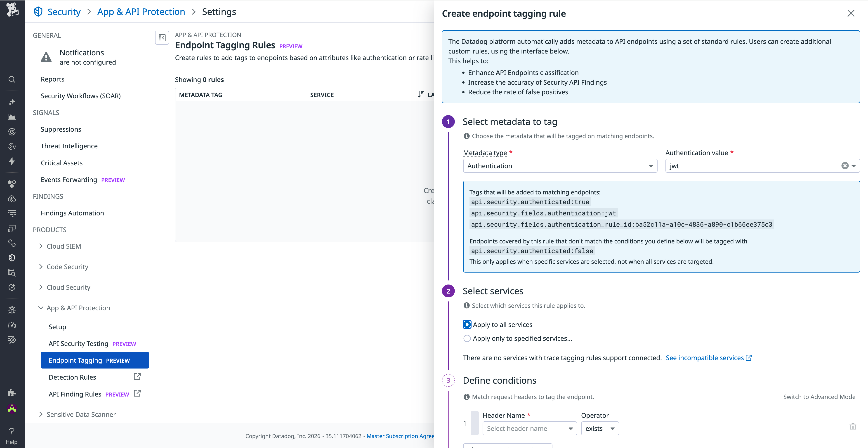Select Apply only to specified services radio
Image resolution: width=868 pixels, height=448 pixels.
pos(467,338)
